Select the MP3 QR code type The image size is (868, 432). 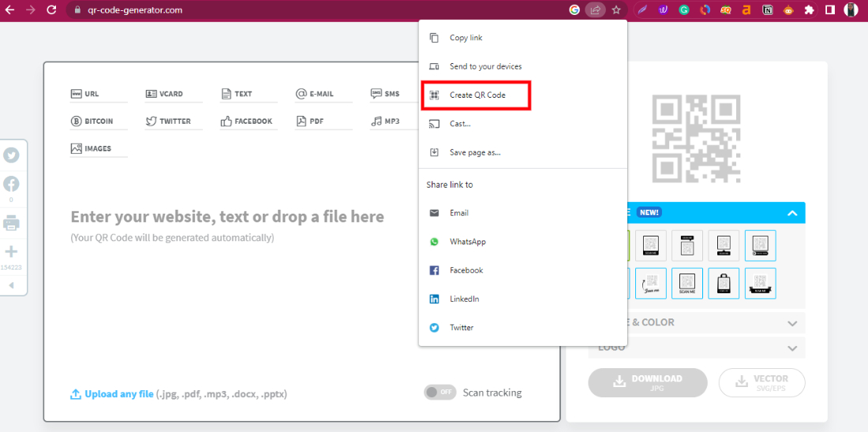coord(394,121)
